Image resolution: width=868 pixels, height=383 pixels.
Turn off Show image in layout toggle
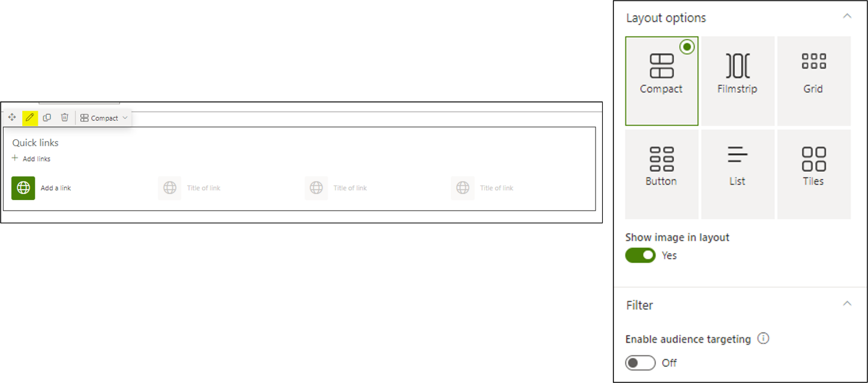coord(640,255)
